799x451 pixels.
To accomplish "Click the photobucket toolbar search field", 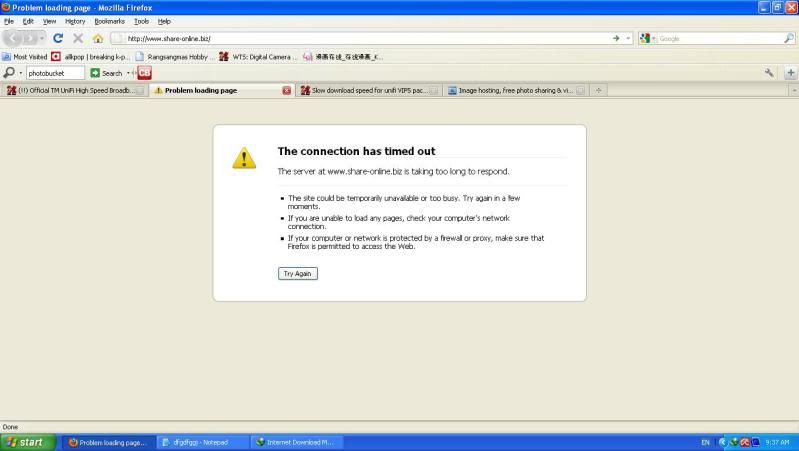I will click(55, 73).
